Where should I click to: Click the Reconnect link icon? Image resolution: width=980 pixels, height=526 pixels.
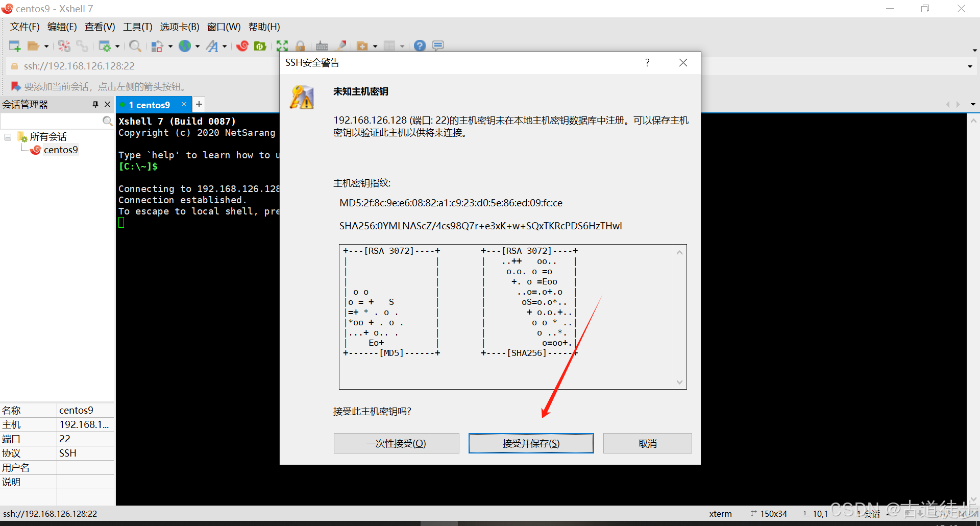82,46
